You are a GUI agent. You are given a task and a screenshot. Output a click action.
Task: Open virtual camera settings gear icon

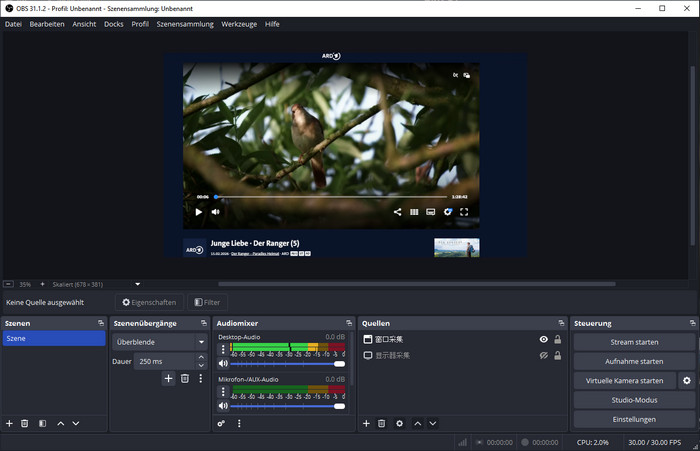click(x=686, y=380)
